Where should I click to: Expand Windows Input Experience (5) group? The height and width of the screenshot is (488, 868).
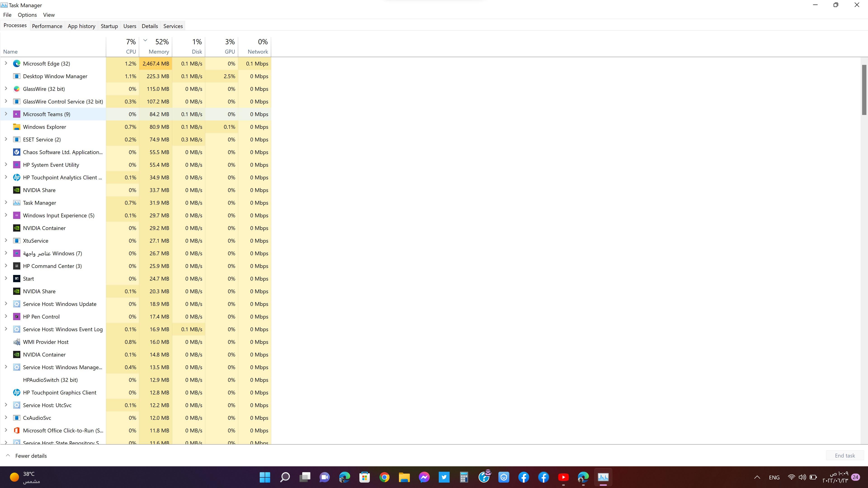click(x=6, y=215)
